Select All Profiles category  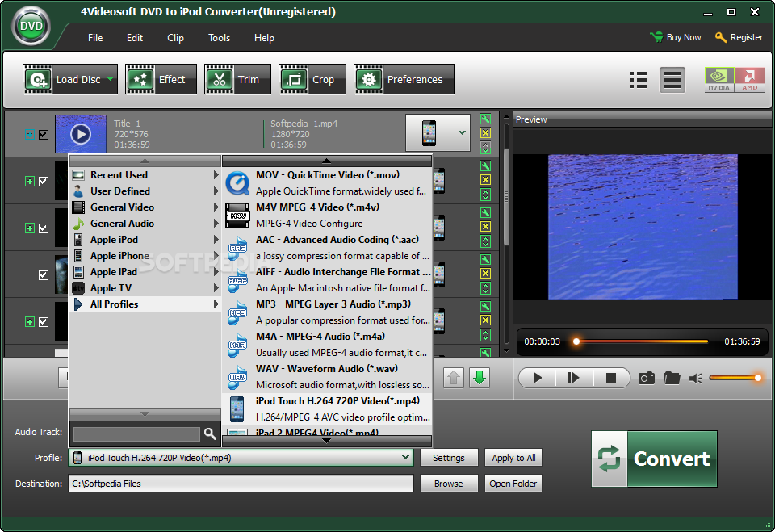tap(145, 304)
